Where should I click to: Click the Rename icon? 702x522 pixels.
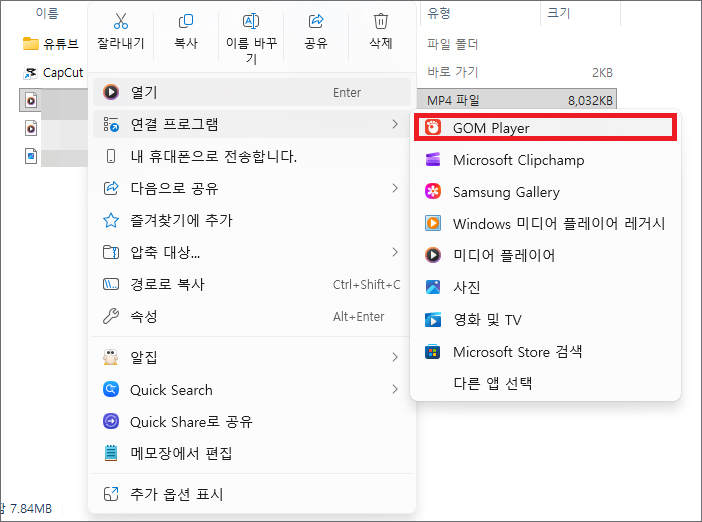(x=251, y=22)
